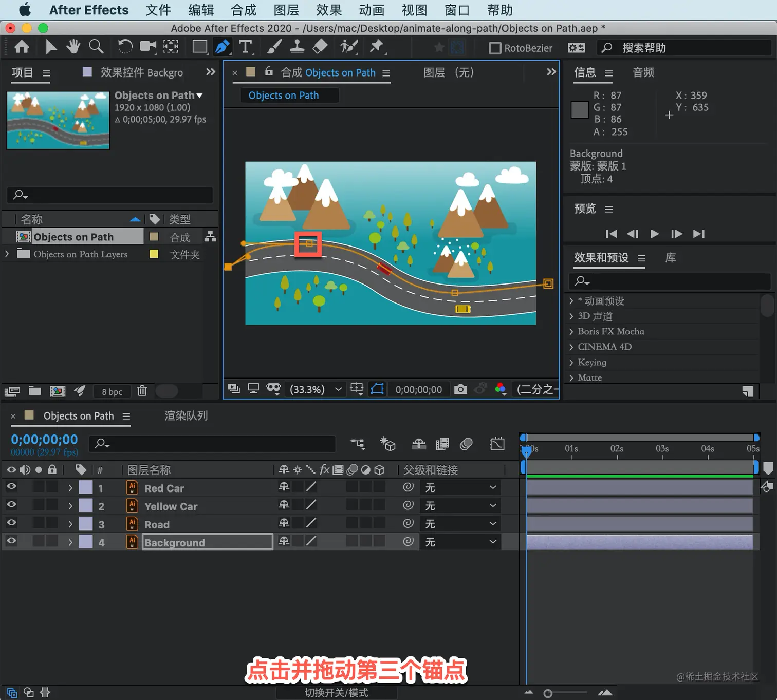This screenshot has height=700, width=777.
Task: Open the 动画 menu
Action: coord(372,10)
